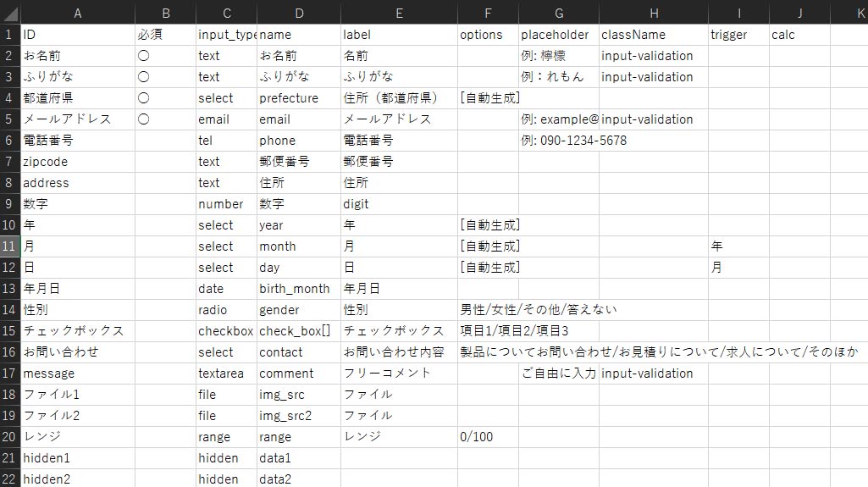Click the placeholder cell 例: 090-1234-5678
The image size is (868, 487).
574,141
